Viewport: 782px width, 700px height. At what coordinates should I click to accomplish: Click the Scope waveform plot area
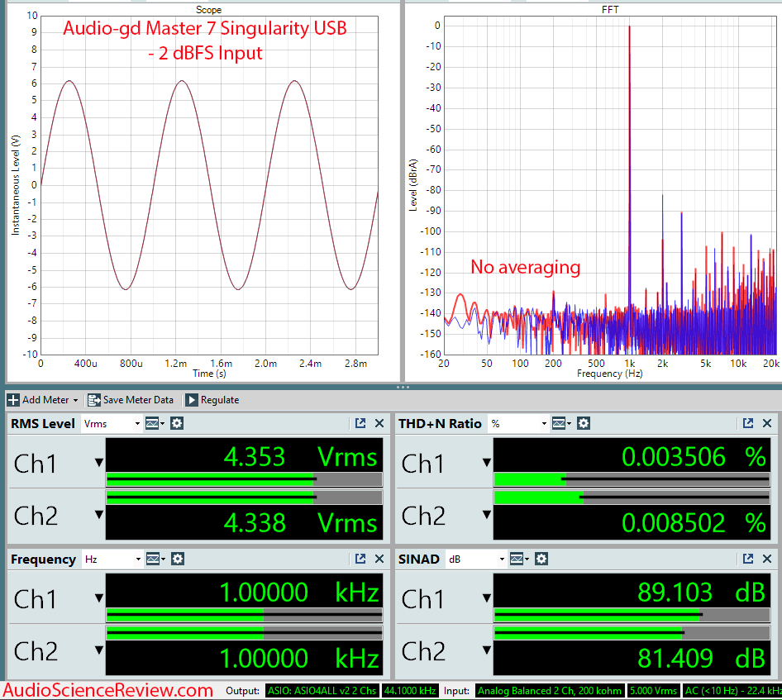209,185
